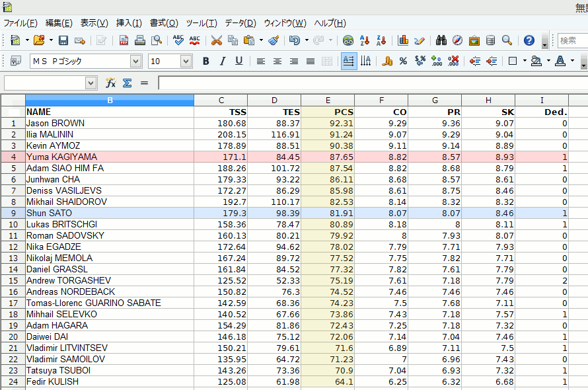Open the 編集(E) menu
Viewport: 588px width, 390px height.
(x=59, y=23)
